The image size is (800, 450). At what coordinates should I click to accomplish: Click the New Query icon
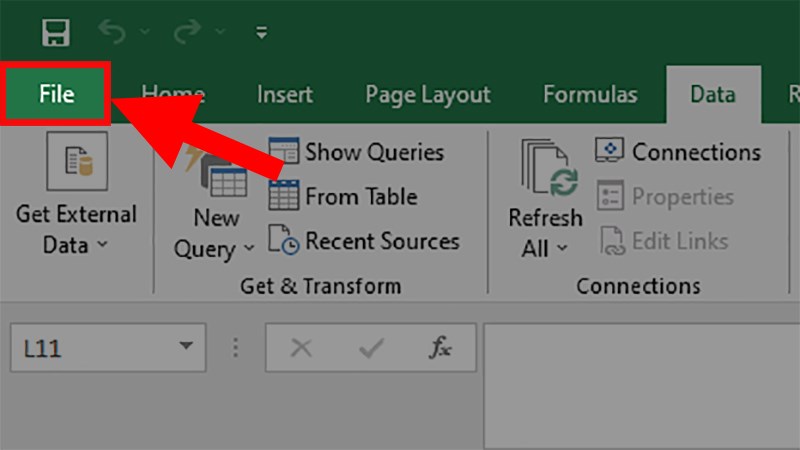pyautogui.click(x=217, y=171)
